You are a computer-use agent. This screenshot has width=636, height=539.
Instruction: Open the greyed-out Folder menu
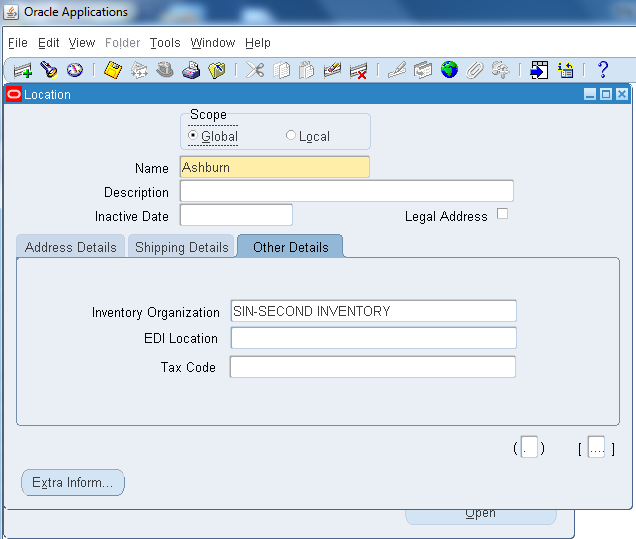tap(122, 43)
